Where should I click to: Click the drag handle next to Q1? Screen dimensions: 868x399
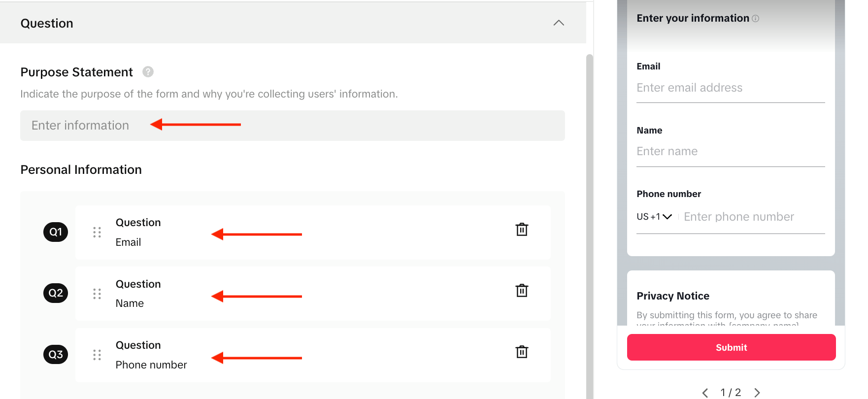(x=97, y=232)
